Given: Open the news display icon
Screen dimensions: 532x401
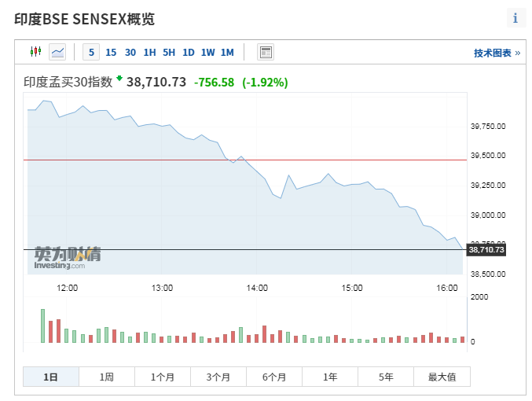Looking at the screenshot, I should pyautogui.click(x=266, y=53).
